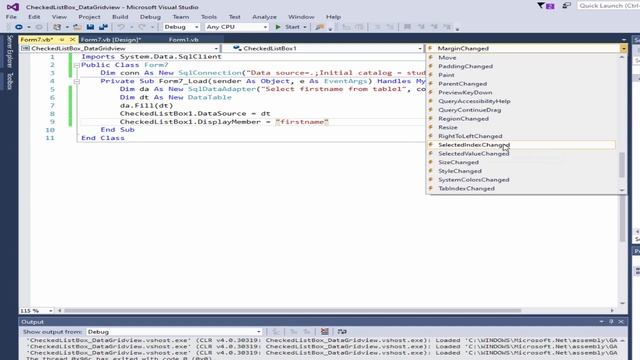Click the Visual Studio logo icon
The width and height of the screenshot is (640, 360).
click(x=13, y=7)
